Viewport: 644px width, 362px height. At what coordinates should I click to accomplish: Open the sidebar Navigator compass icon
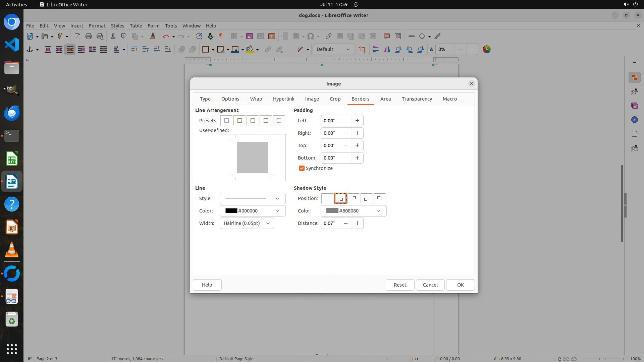634,120
